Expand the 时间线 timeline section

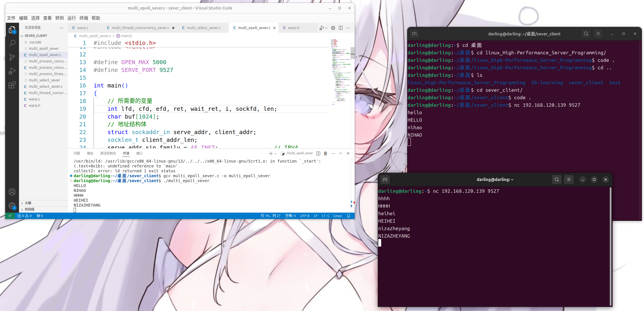coord(43,209)
